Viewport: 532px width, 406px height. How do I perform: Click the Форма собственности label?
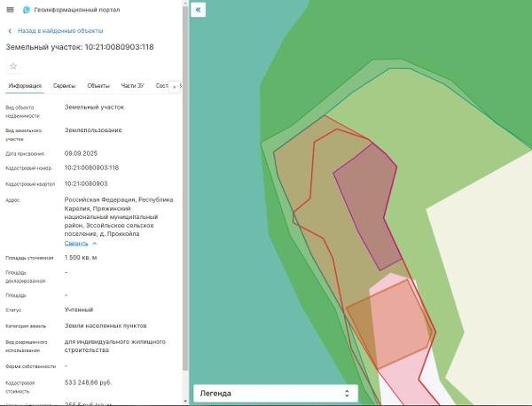pyautogui.click(x=30, y=366)
